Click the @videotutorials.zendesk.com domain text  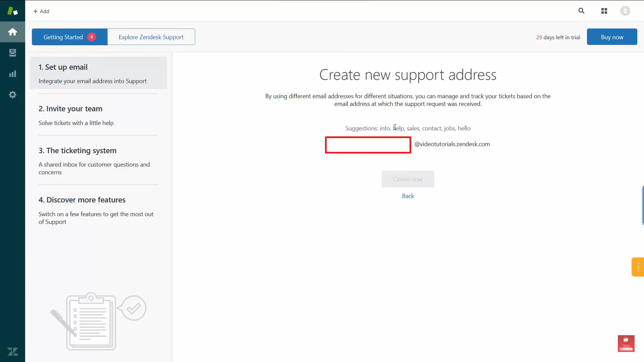point(452,144)
